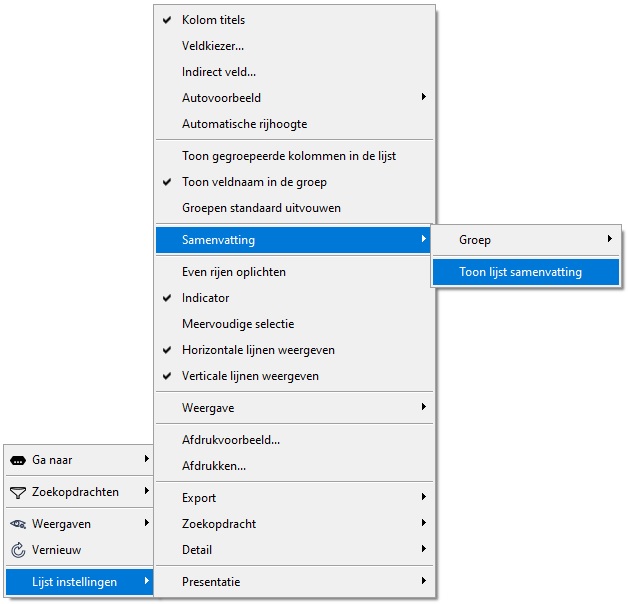Click the Weergaven eye icon
Screen dimensions: 628x604
pyautogui.click(x=18, y=524)
